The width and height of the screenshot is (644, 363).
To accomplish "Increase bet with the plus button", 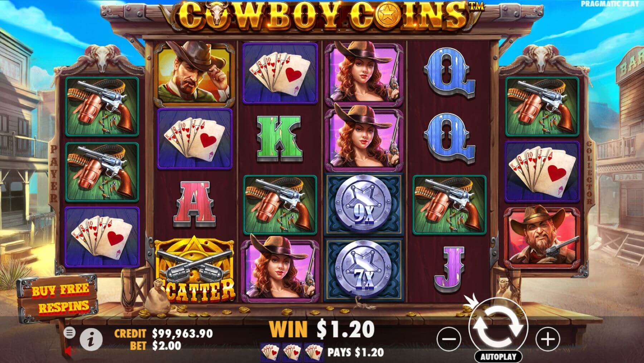I will (x=547, y=339).
